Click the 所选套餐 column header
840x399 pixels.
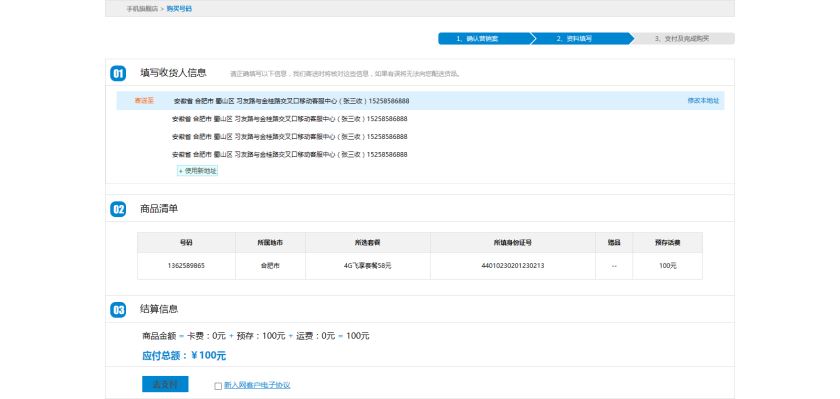coord(368,243)
